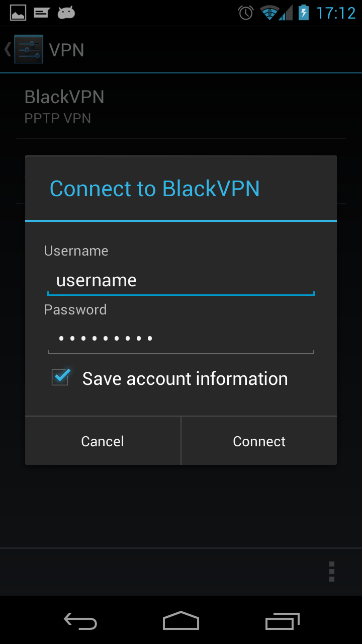
Task: Focus the Password input field
Action: tap(181, 339)
